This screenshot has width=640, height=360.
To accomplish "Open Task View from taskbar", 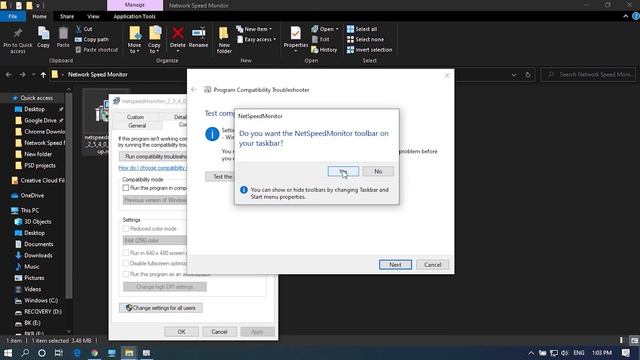I will (59, 353).
